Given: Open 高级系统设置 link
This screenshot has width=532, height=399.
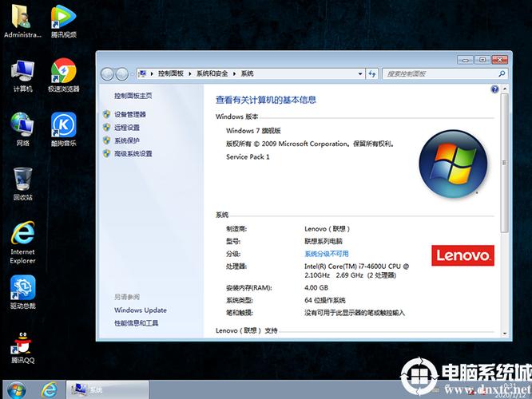Looking at the screenshot, I should click(x=133, y=153).
